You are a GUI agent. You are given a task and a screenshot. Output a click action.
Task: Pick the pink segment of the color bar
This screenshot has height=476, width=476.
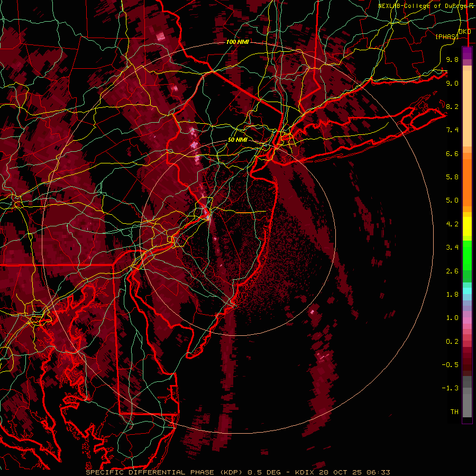tap(467, 321)
